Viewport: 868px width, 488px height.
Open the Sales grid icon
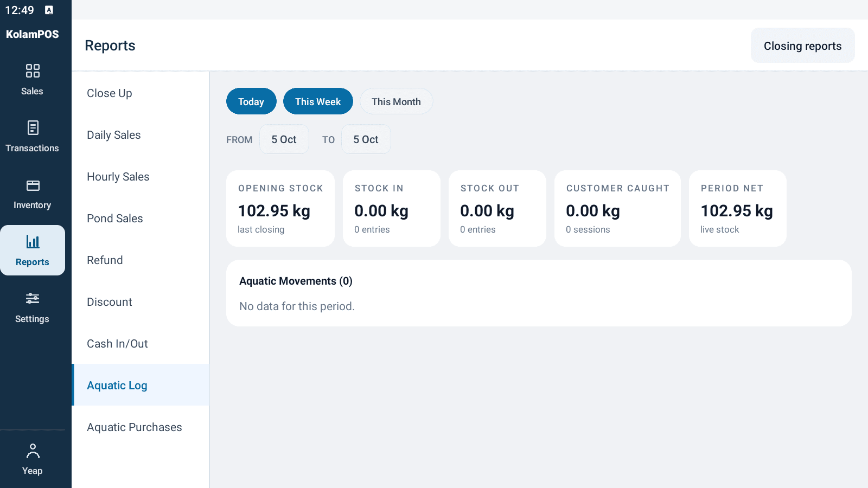pos(33,71)
